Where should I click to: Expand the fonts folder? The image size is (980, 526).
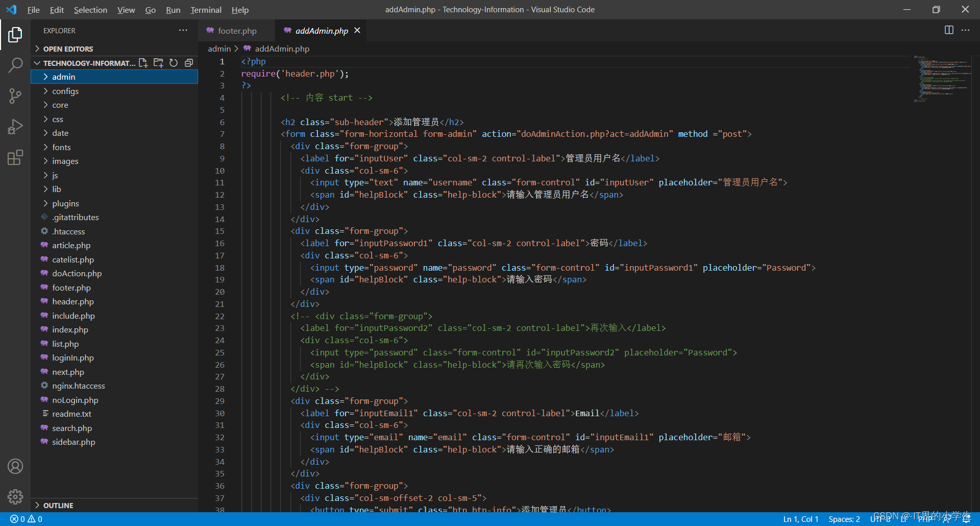114,147
